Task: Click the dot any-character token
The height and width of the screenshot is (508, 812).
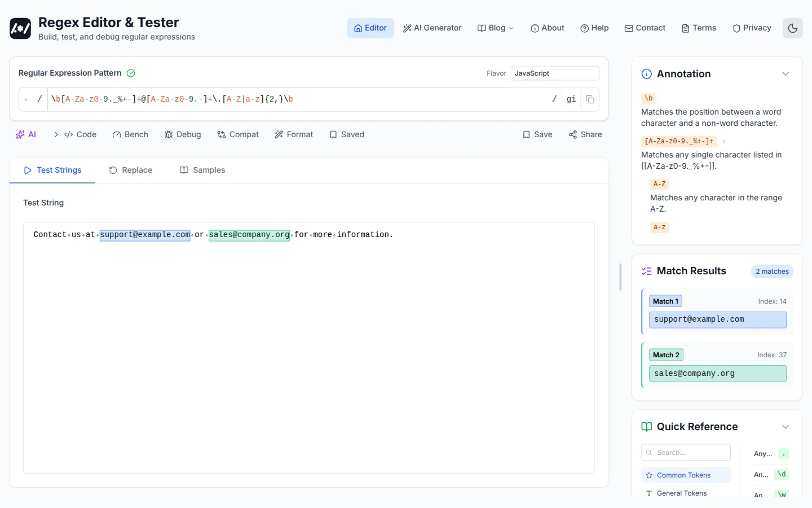Action: 783,454
